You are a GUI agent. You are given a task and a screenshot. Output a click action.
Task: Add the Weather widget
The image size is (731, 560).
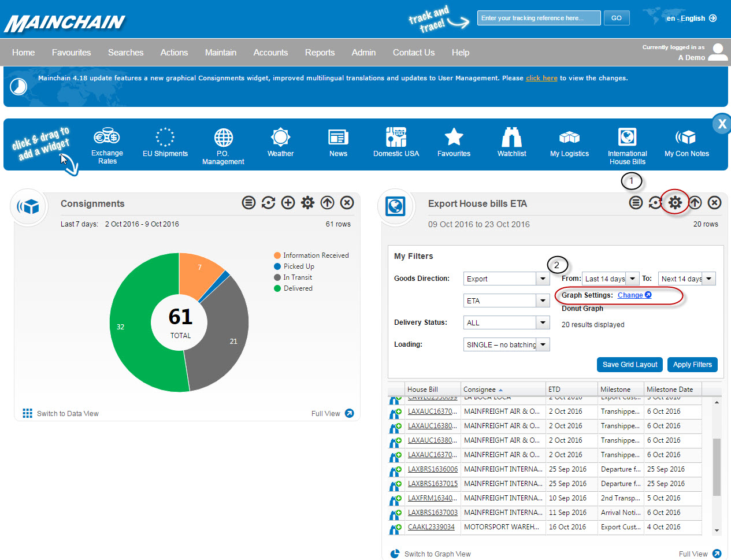280,142
